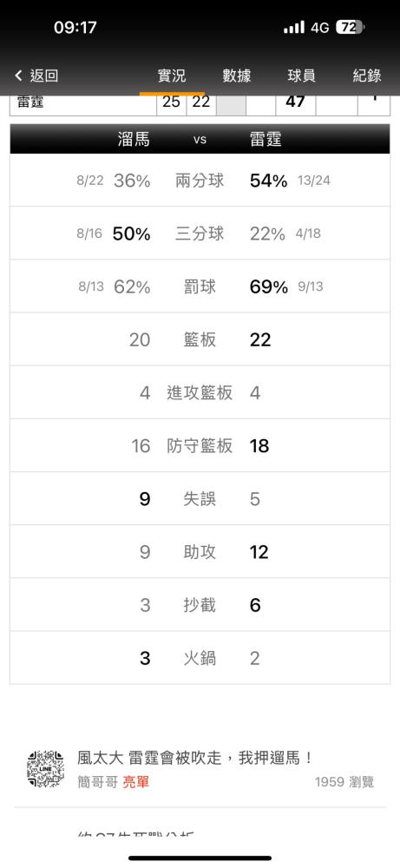Tap author name 簡哥哥
This screenshot has width=400, height=868.
coord(97,782)
